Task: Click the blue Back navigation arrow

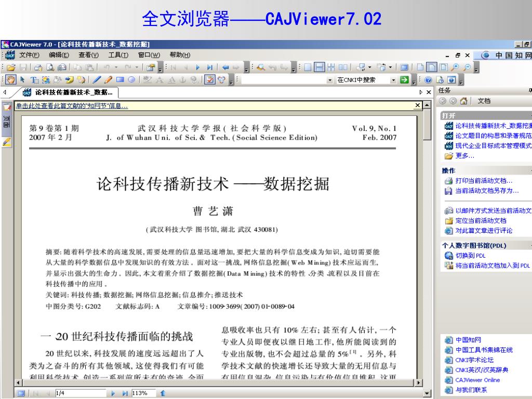Action: [225, 67]
